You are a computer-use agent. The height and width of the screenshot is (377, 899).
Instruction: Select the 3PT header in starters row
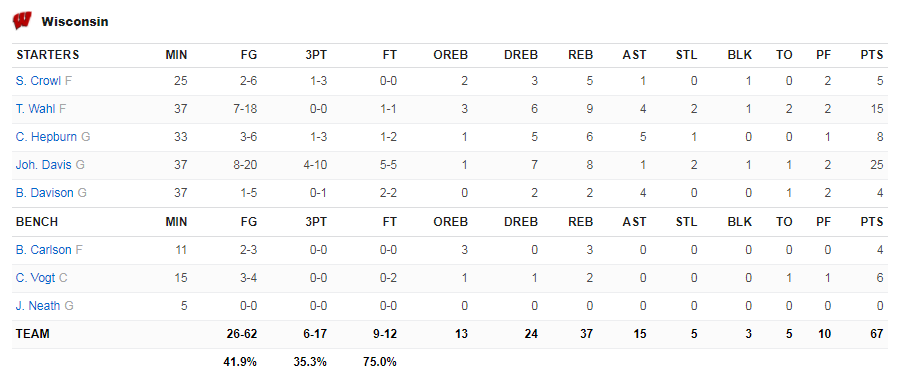316,55
